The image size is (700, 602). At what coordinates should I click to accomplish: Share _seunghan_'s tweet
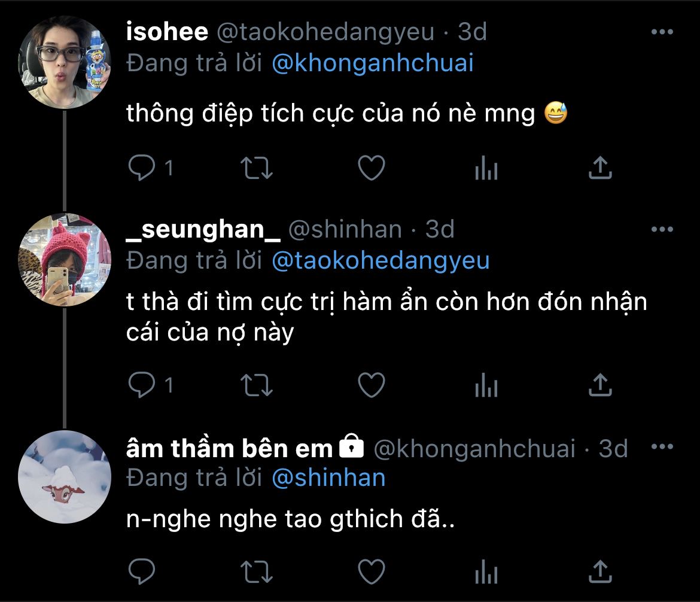pos(600,385)
